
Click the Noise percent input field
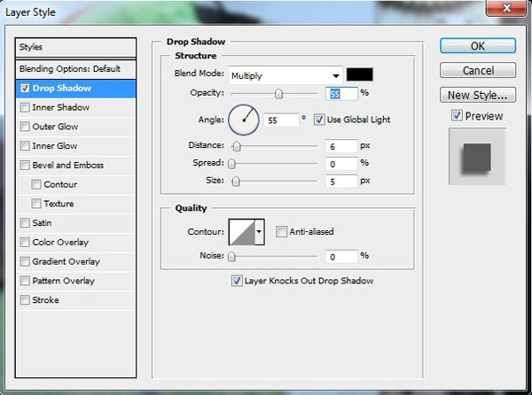[x=341, y=257]
